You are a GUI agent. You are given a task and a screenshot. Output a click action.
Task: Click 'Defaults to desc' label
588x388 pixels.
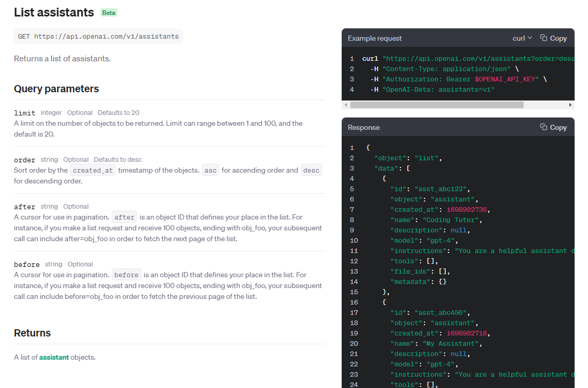(117, 160)
